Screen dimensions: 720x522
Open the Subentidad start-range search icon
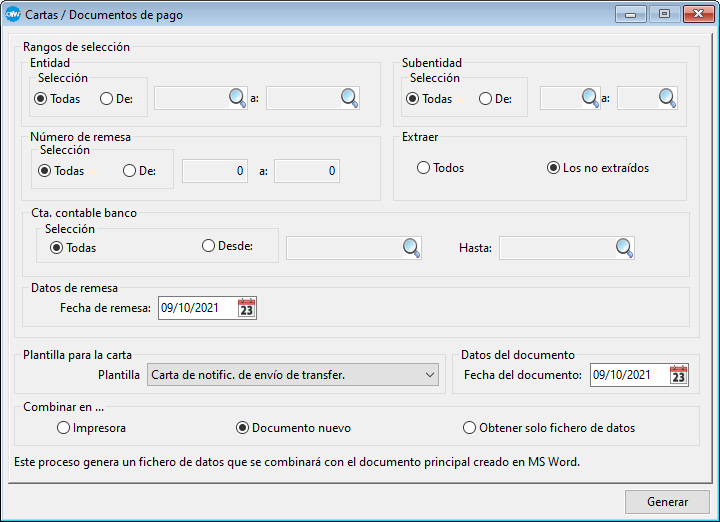589,98
